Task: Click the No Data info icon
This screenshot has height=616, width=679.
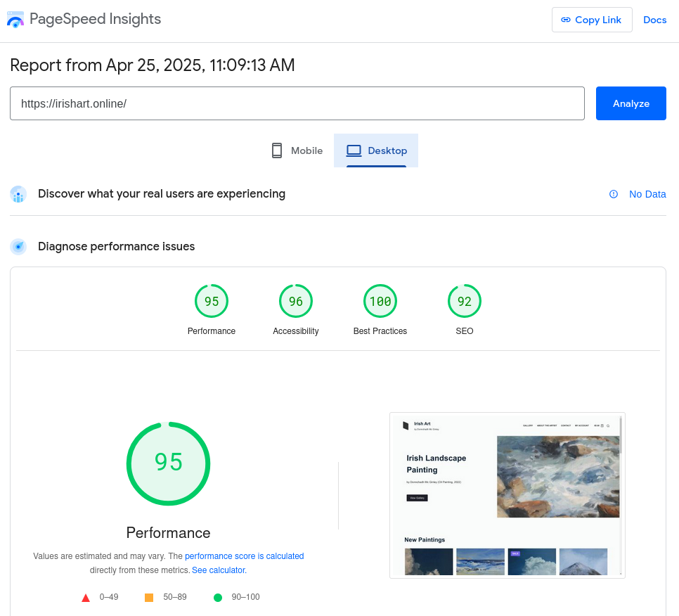Action: (614, 194)
